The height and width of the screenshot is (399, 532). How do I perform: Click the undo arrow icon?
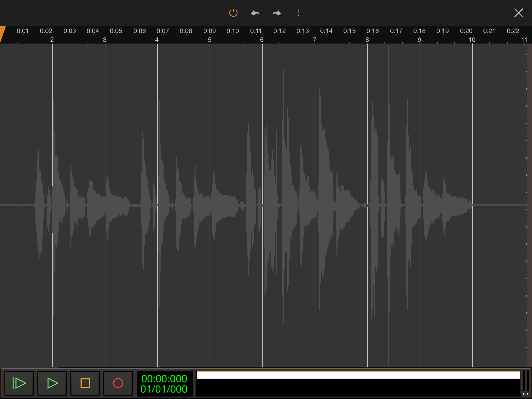[x=255, y=13]
